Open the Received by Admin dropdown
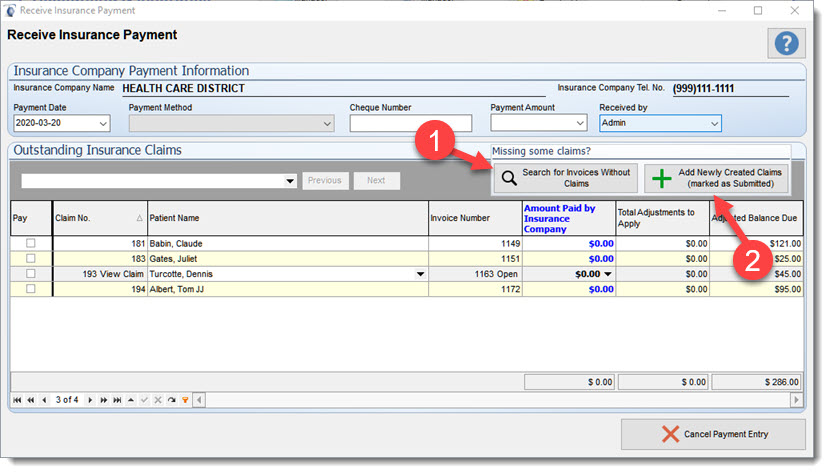The image size is (829, 473). [714, 124]
